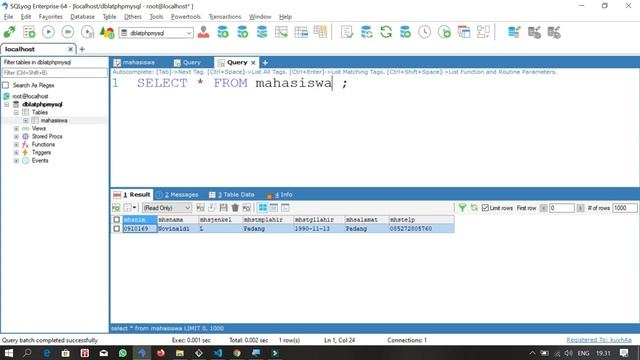Open the query builder calendar-window icon
This screenshot has width=640, height=360.
(464, 32)
